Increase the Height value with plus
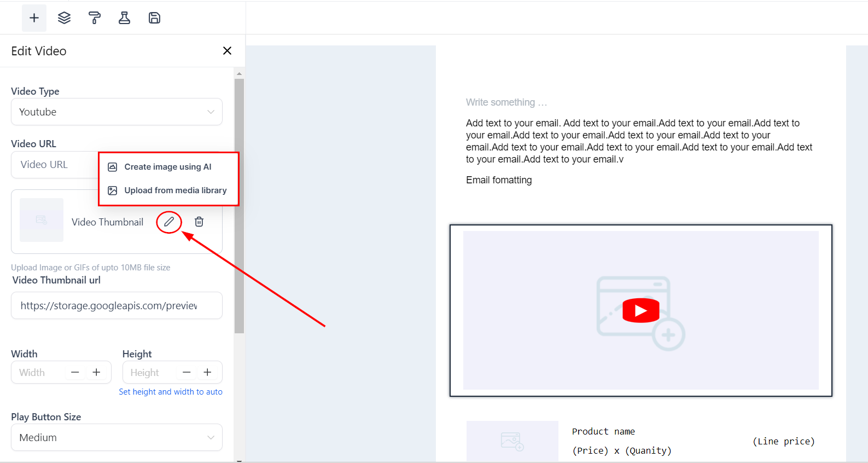Screen dimensions: 868x463 [x=207, y=373]
